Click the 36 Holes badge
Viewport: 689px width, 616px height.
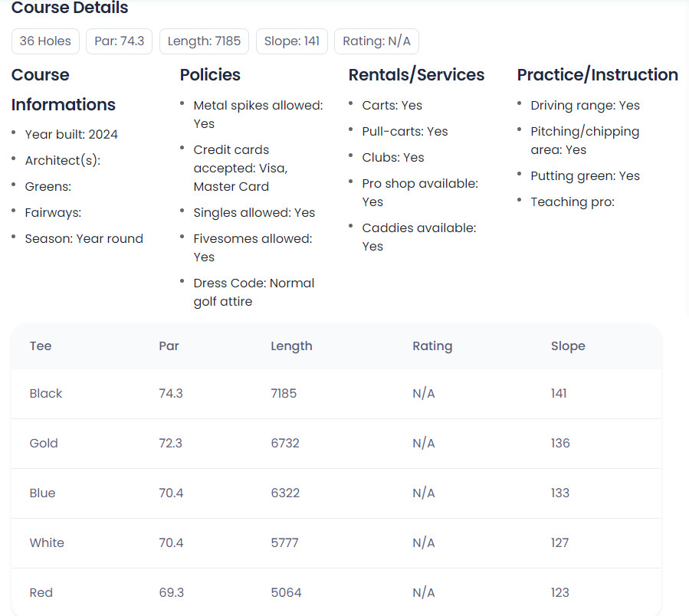(x=45, y=41)
